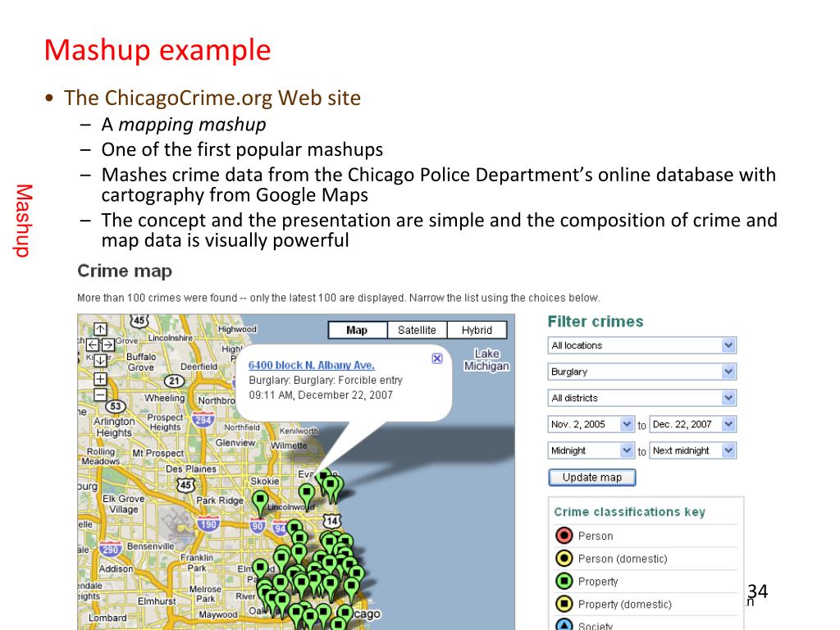
Task: Click the Buffalo Grove map label
Action: pos(141,362)
